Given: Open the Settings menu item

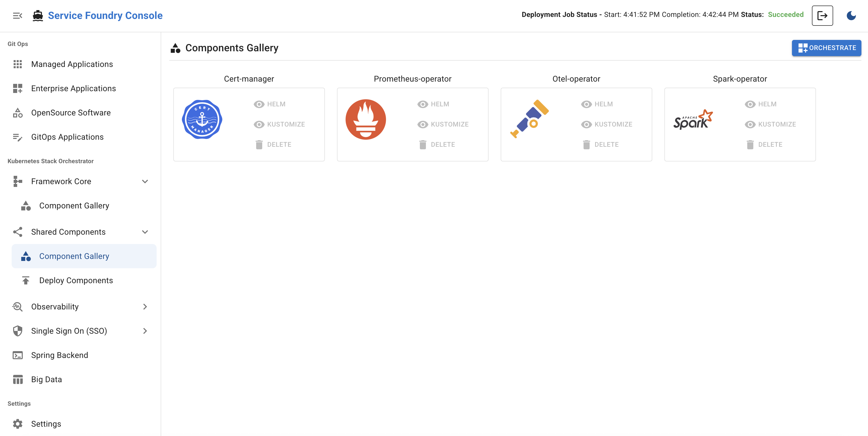Looking at the screenshot, I should pyautogui.click(x=80, y=424).
